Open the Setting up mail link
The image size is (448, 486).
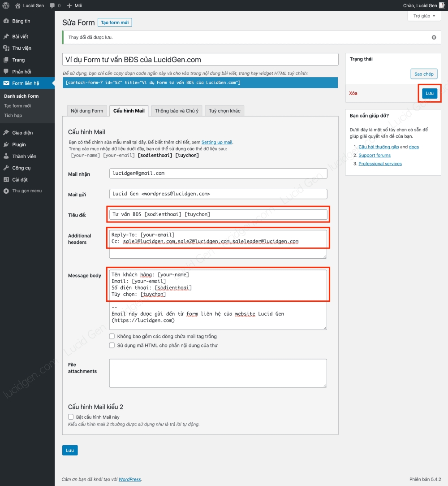[x=217, y=142]
